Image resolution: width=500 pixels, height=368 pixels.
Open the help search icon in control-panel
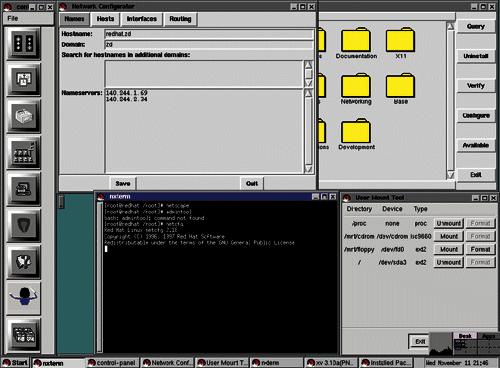(x=23, y=262)
